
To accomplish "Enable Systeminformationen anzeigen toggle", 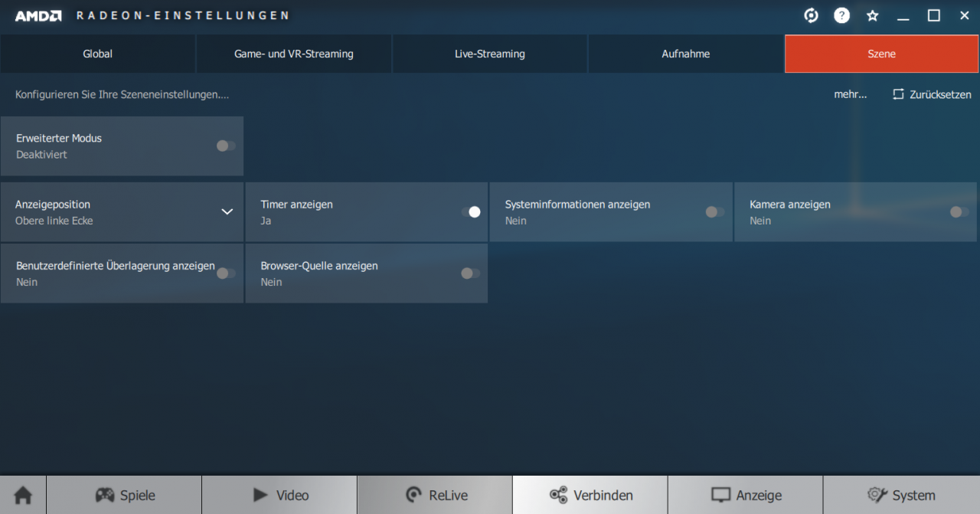I will [715, 212].
